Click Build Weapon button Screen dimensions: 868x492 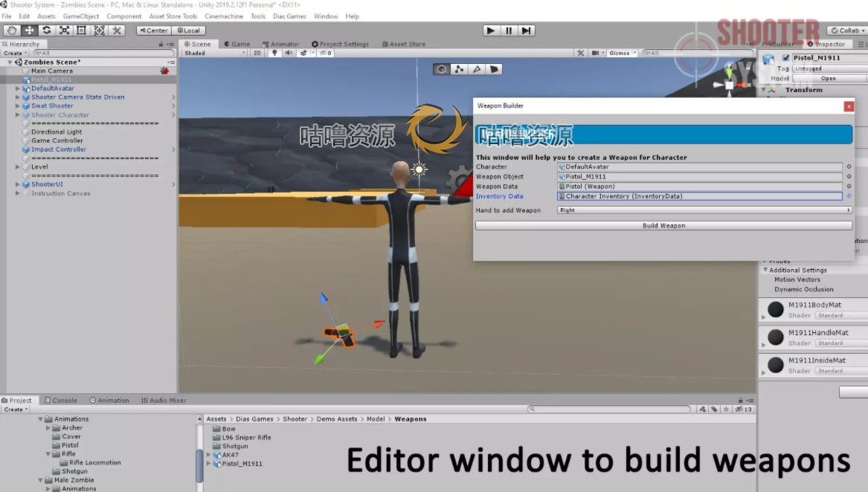point(663,226)
